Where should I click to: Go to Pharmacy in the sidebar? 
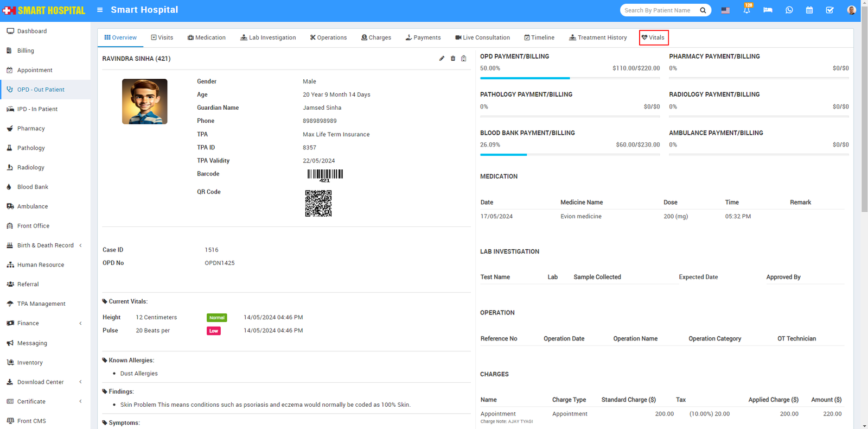pos(31,129)
